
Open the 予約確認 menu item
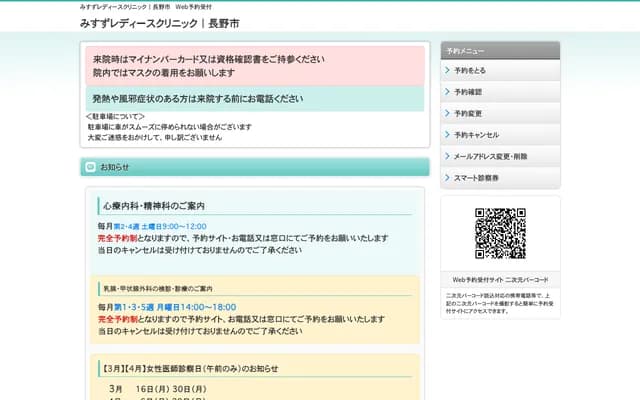[500, 92]
